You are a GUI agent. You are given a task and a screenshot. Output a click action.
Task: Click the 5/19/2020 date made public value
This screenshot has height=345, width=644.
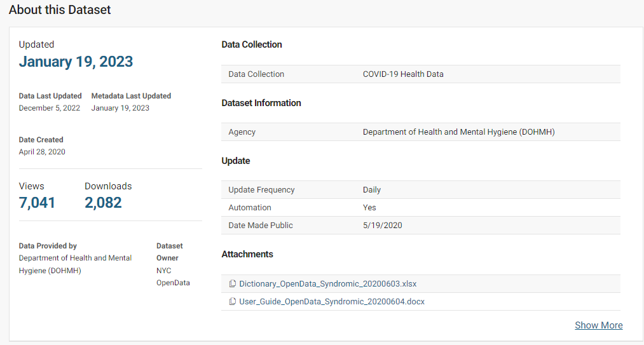tap(382, 226)
